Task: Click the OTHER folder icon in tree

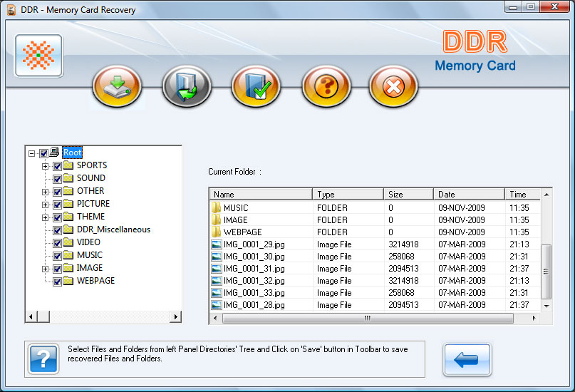Action: point(68,191)
